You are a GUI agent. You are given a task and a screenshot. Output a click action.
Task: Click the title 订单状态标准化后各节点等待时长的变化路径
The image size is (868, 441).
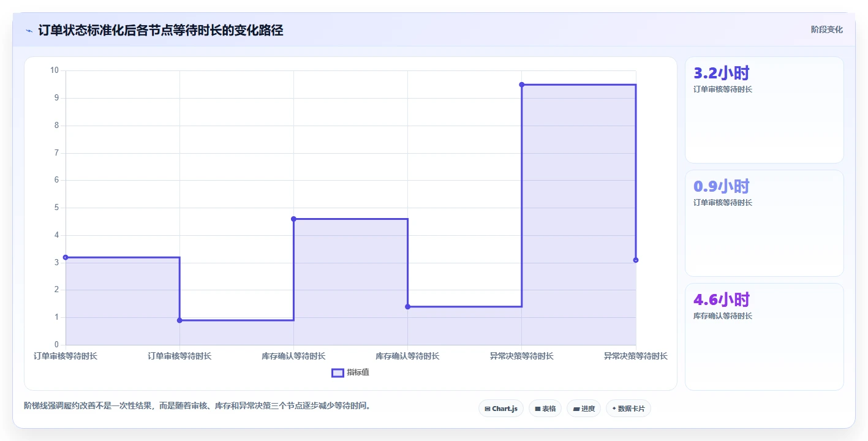coord(160,30)
